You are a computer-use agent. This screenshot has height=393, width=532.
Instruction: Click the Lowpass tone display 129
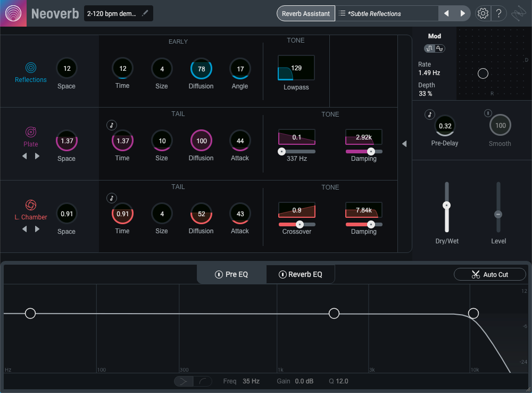296,68
